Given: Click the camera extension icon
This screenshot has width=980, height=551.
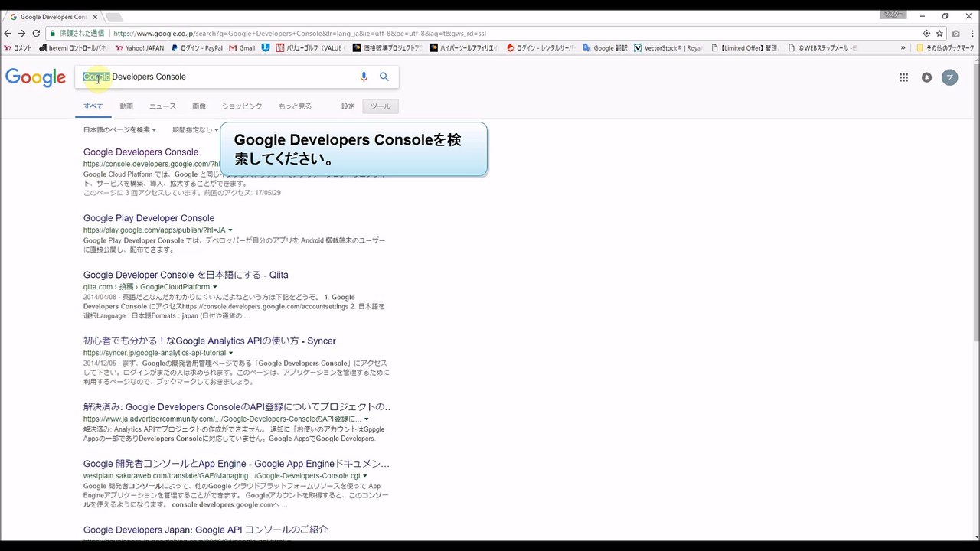Looking at the screenshot, I should click(956, 34).
